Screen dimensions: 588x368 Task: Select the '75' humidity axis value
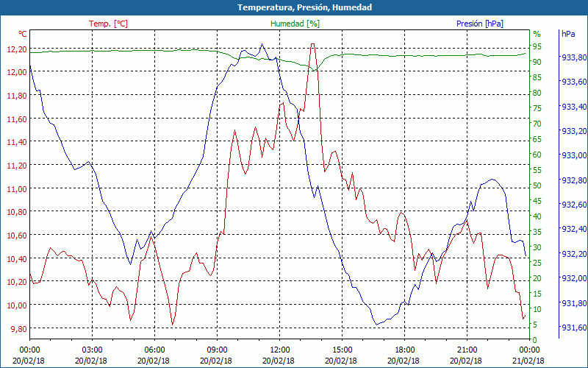(x=537, y=108)
